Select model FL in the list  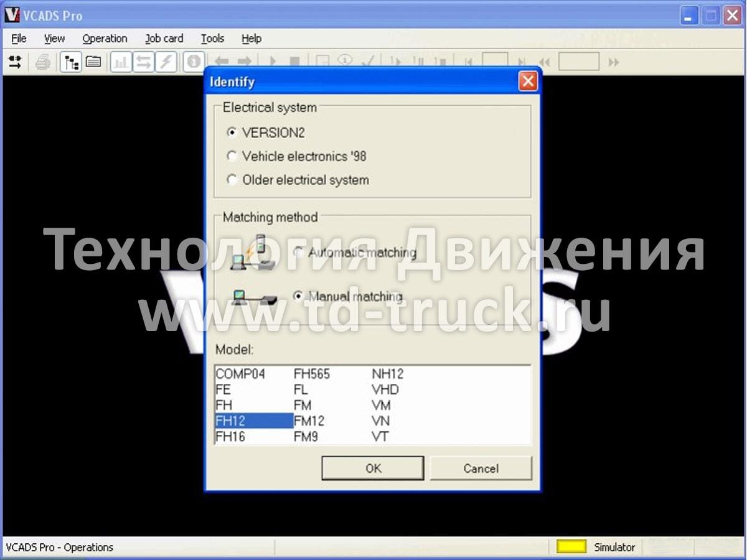coord(301,390)
